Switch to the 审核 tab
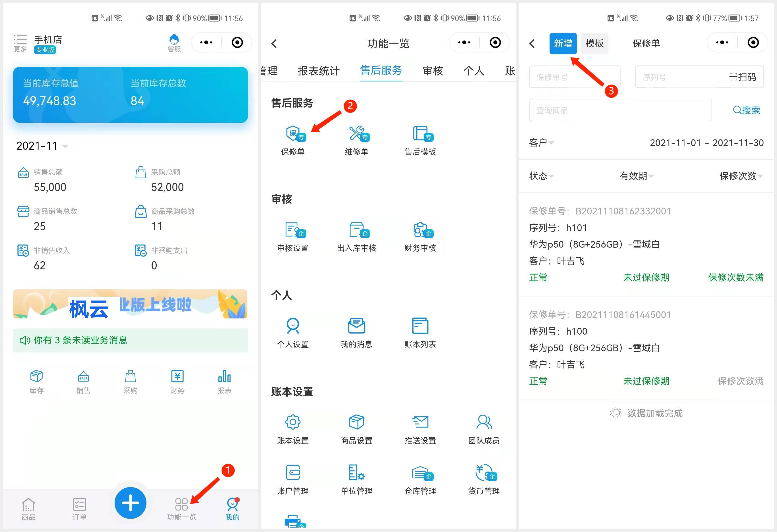The image size is (777, 532). tap(433, 71)
